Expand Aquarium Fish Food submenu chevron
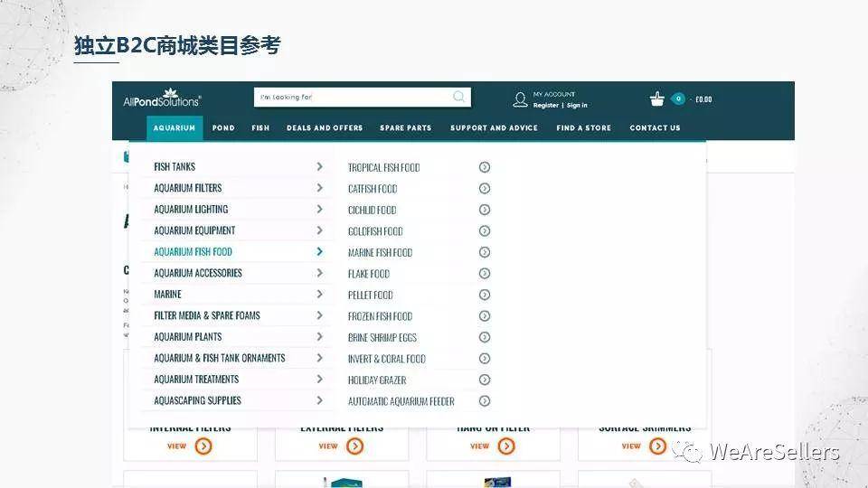868x488 pixels. [x=319, y=252]
